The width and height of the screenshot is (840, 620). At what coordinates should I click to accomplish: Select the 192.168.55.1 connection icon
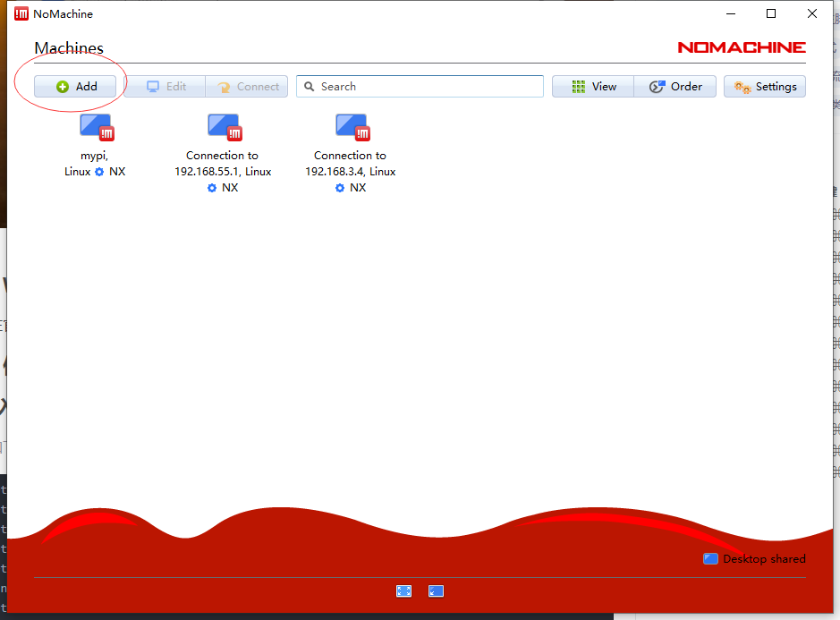(225, 128)
